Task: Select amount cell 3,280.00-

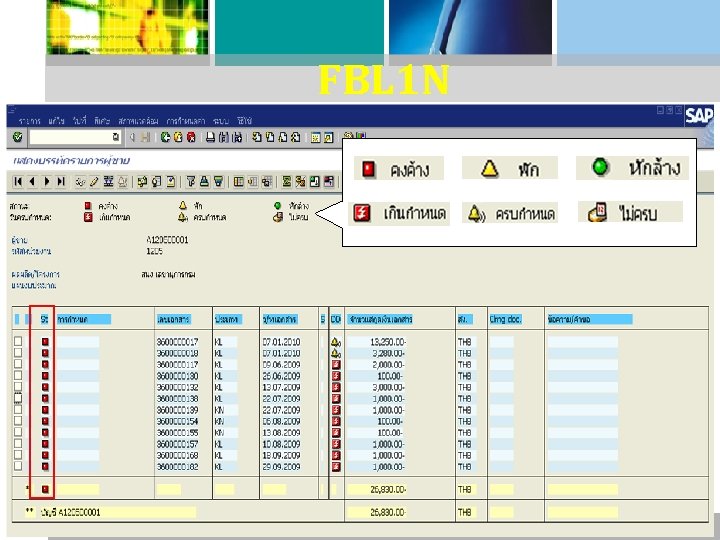Action: click(388, 353)
